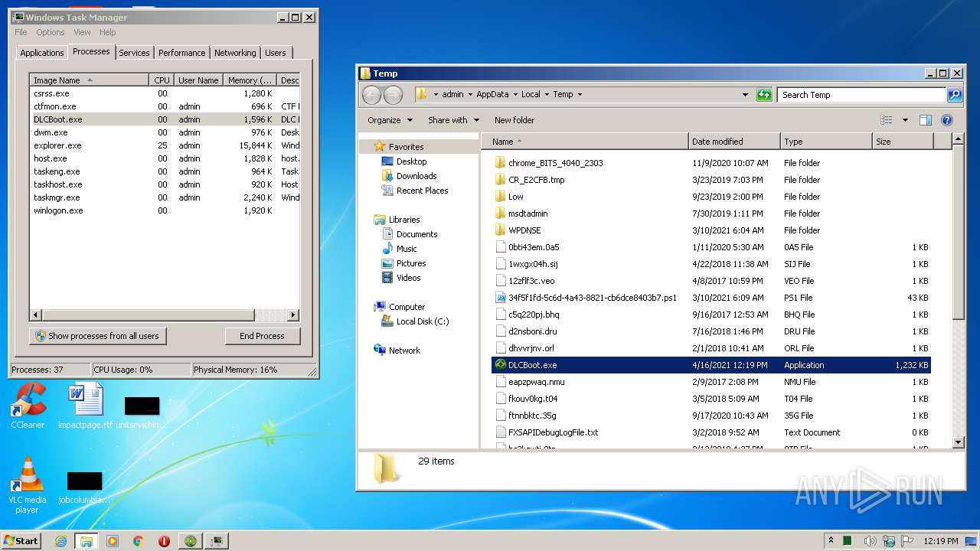Click the Explorer Back arrow button
Screen dimensions: 980x551
(x=371, y=95)
